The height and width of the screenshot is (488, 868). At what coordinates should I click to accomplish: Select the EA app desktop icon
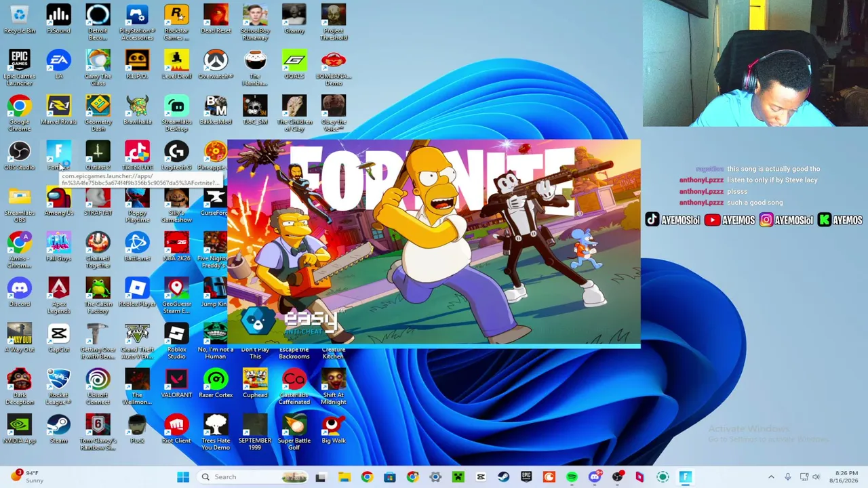[58, 64]
